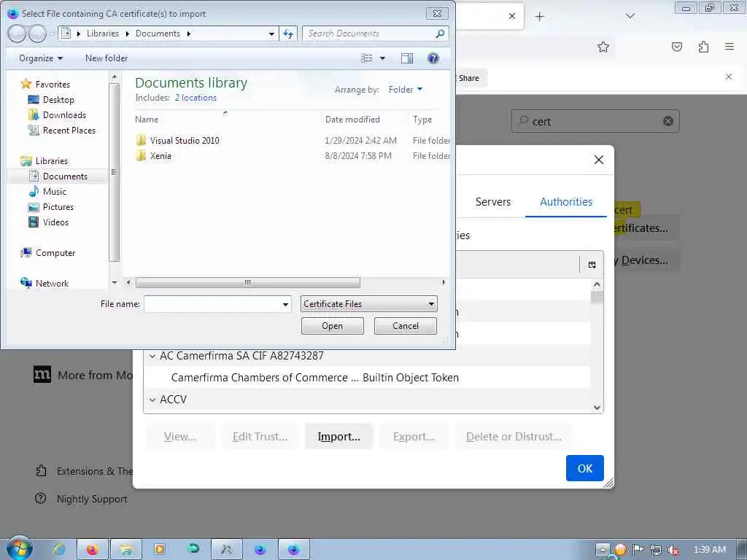Click the navigation pane scroll down arrow
This screenshot has width=747, height=560.
(115, 282)
